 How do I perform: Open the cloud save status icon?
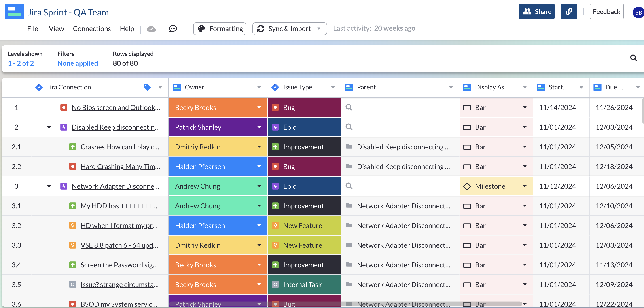click(151, 29)
